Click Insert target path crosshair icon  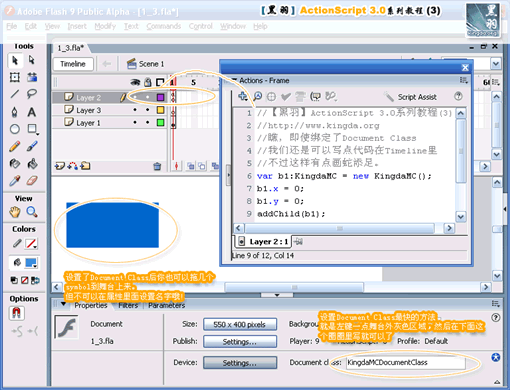272,97
